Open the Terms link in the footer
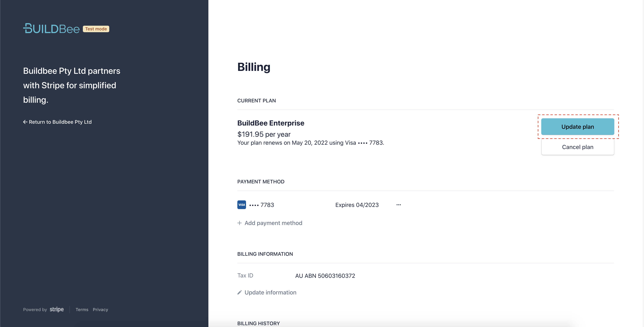644x327 pixels. [82, 309]
